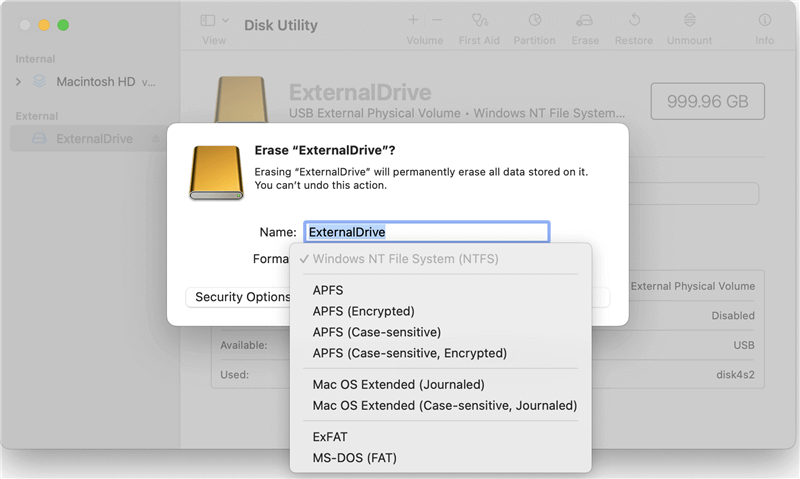Click the Restore icon in toolbar
This screenshot has width=800, height=479.
[634, 20]
